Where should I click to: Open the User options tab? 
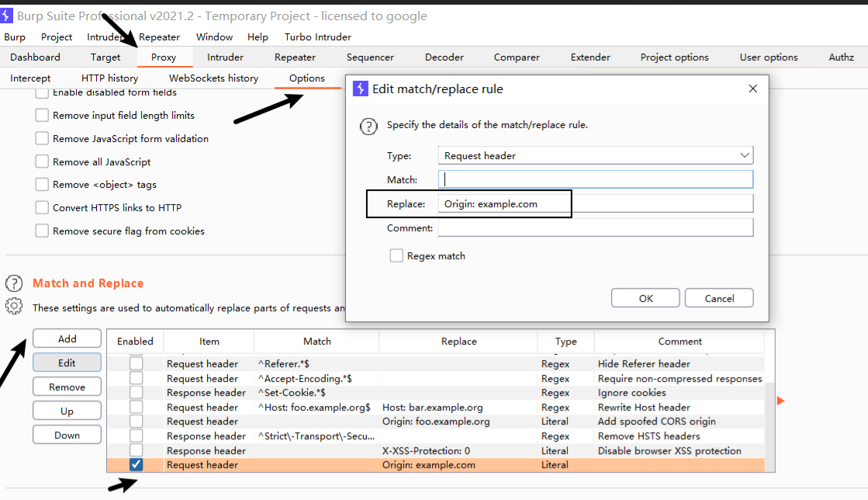click(x=769, y=57)
